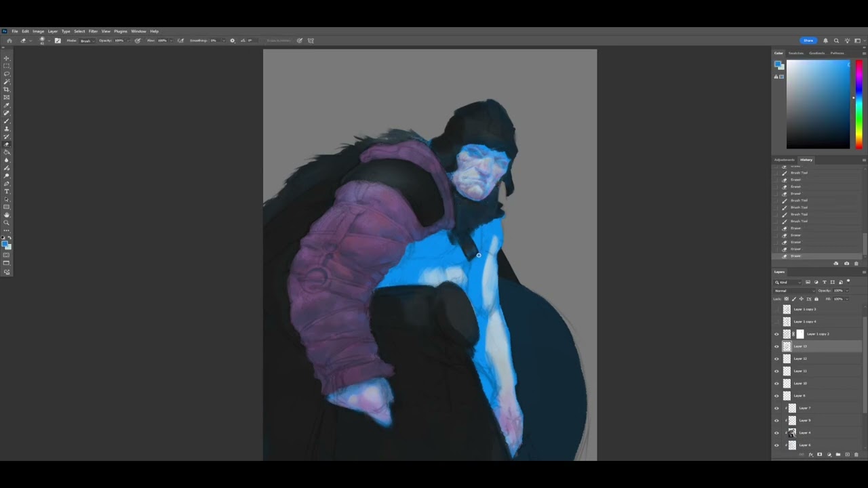
Task: Open layer Fill slider dropdown arrow
Action: pyautogui.click(x=847, y=299)
